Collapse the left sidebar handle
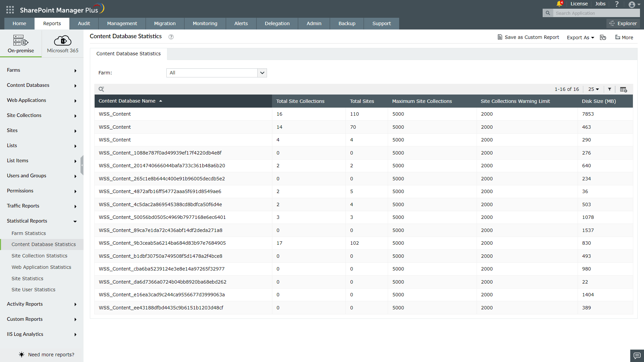 pos(82,165)
